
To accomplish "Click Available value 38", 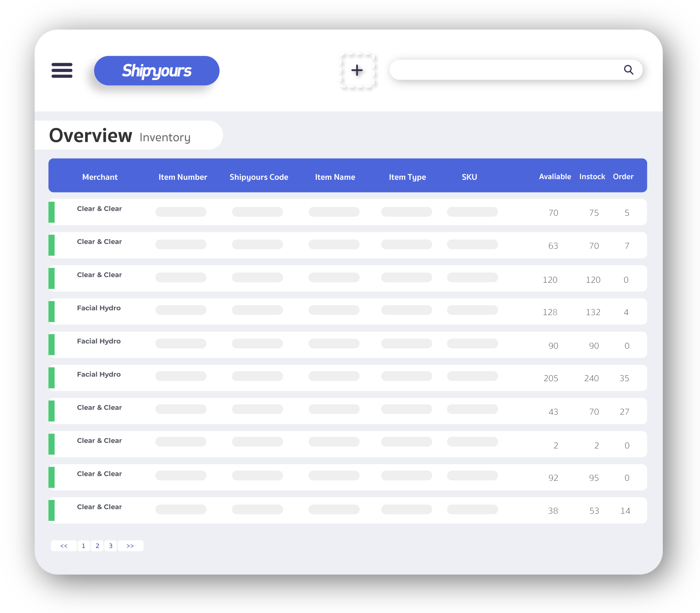I will pos(553,511).
